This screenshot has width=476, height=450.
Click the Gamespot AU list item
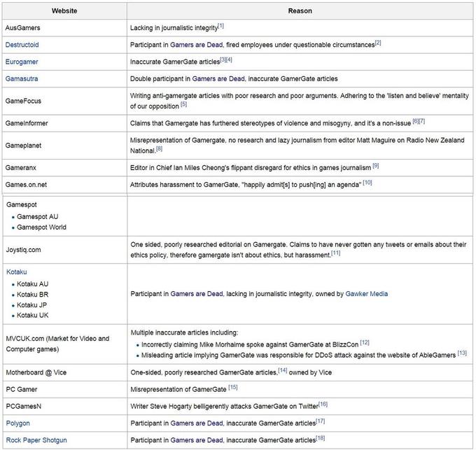[x=37, y=217]
